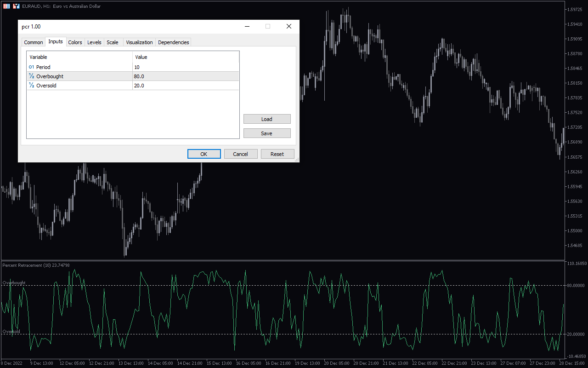Open the Colors tab
Screen dimensions: 588x368
(75, 42)
